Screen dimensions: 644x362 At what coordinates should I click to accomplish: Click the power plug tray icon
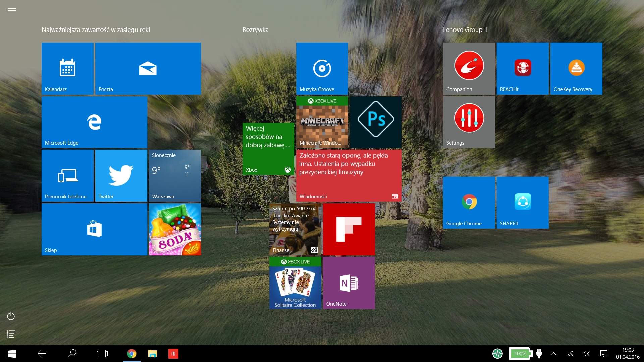[539, 354]
